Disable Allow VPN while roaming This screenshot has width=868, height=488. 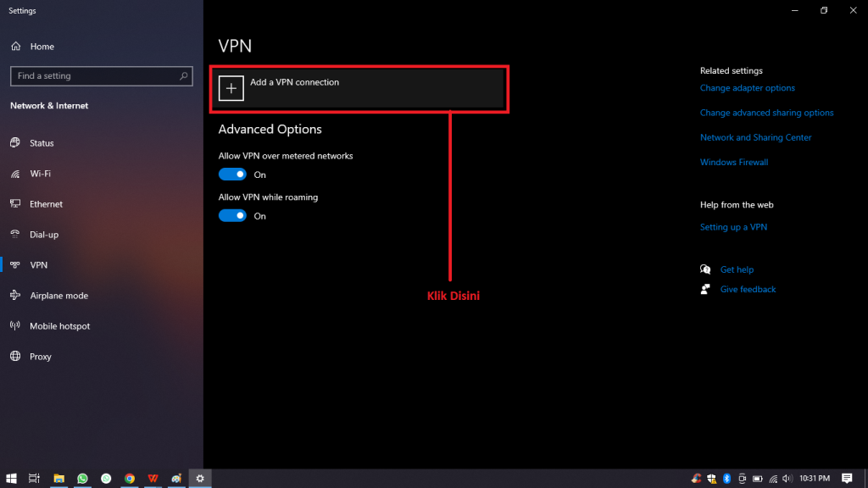(x=232, y=215)
